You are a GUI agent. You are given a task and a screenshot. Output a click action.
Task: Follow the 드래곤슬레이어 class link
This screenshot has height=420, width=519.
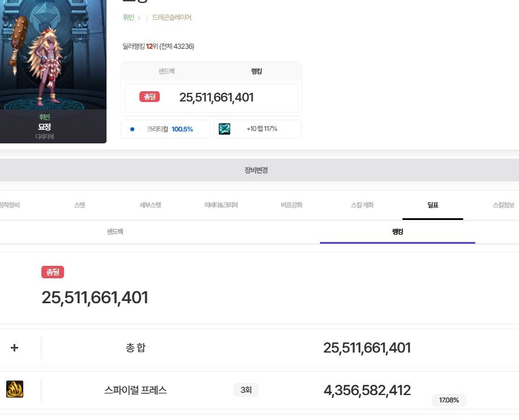[172, 17]
